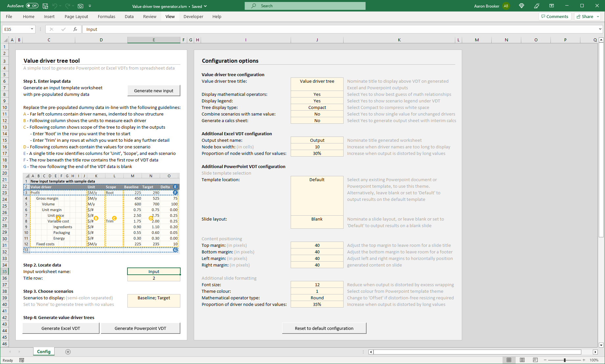Screen dimensions: 605x364
Task: Open the Page Layout tab
Action: pyautogui.click(x=76, y=16)
